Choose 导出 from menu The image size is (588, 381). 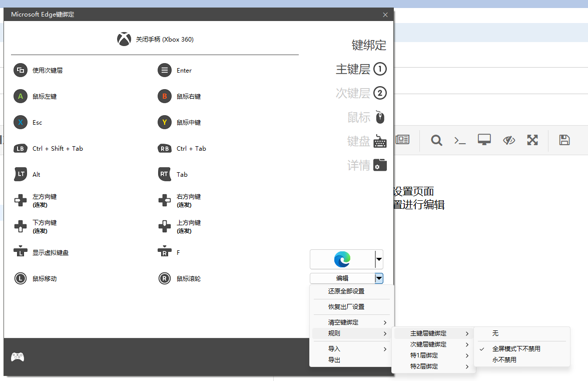[x=352, y=360]
